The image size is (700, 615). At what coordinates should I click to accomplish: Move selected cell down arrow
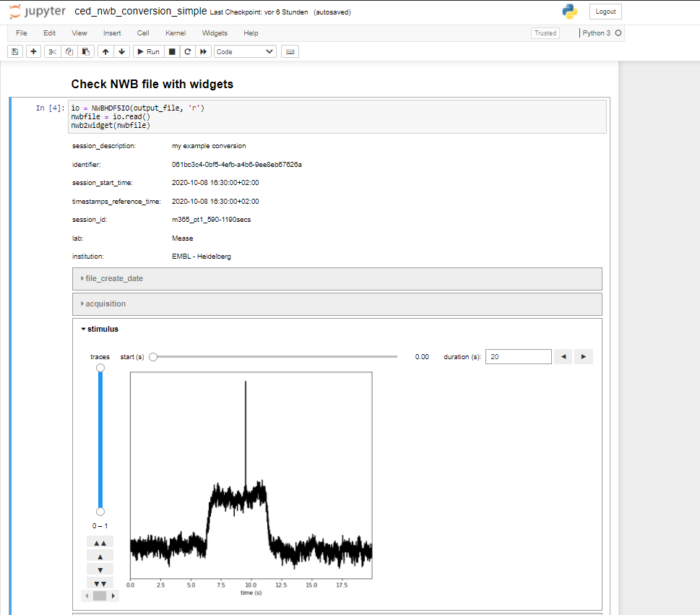point(122,52)
